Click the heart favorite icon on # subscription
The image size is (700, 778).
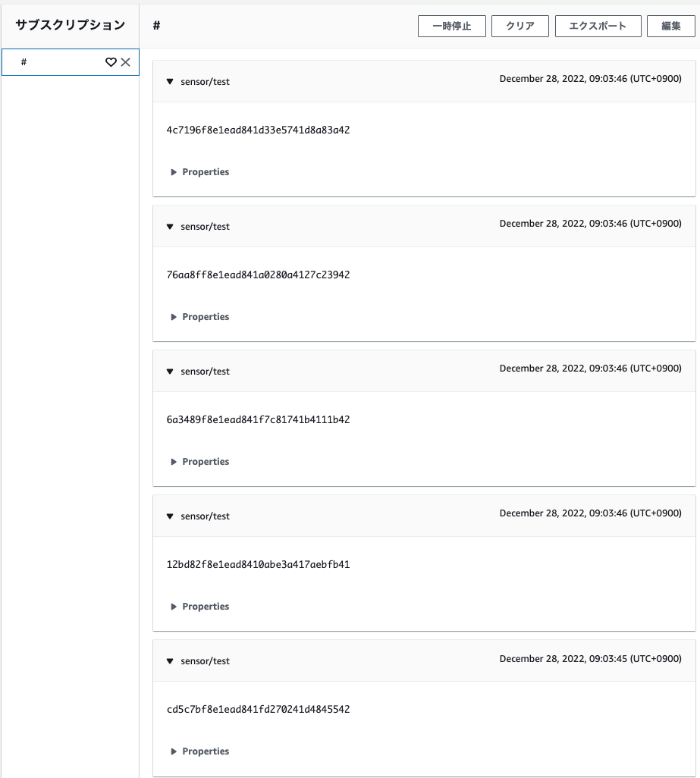click(111, 62)
